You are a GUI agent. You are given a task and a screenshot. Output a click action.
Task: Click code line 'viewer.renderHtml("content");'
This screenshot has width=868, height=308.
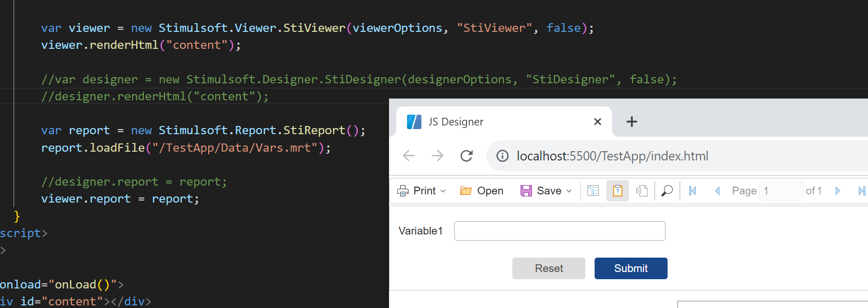click(141, 45)
